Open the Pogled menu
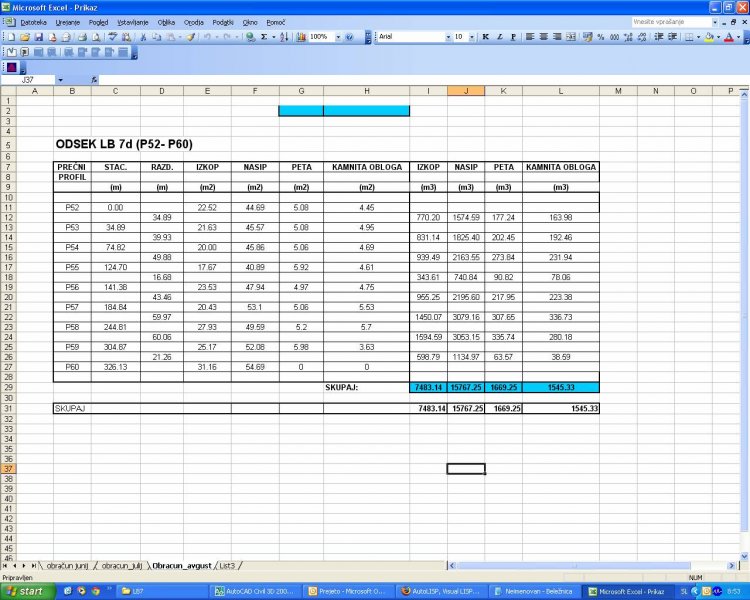Screen dimensions: 750x600 pyautogui.click(x=98, y=22)
